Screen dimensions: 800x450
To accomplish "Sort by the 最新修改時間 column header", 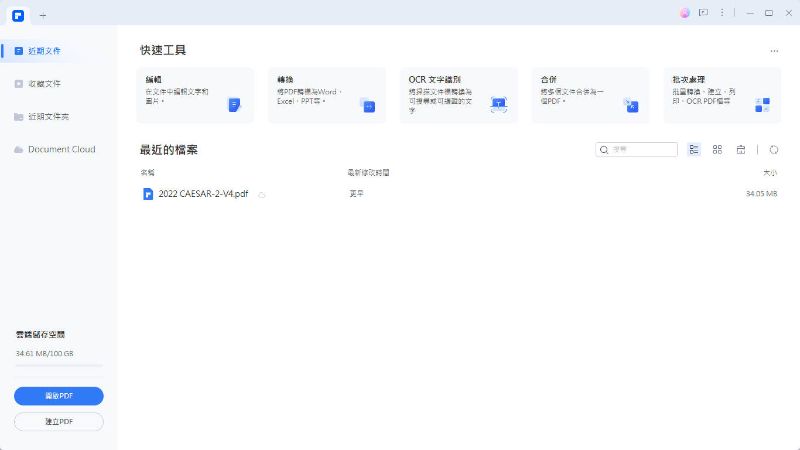I will click(x=368, y=173).
